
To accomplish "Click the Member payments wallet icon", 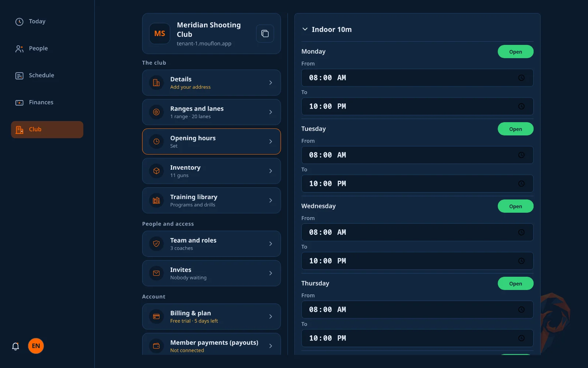I will 156,346.
